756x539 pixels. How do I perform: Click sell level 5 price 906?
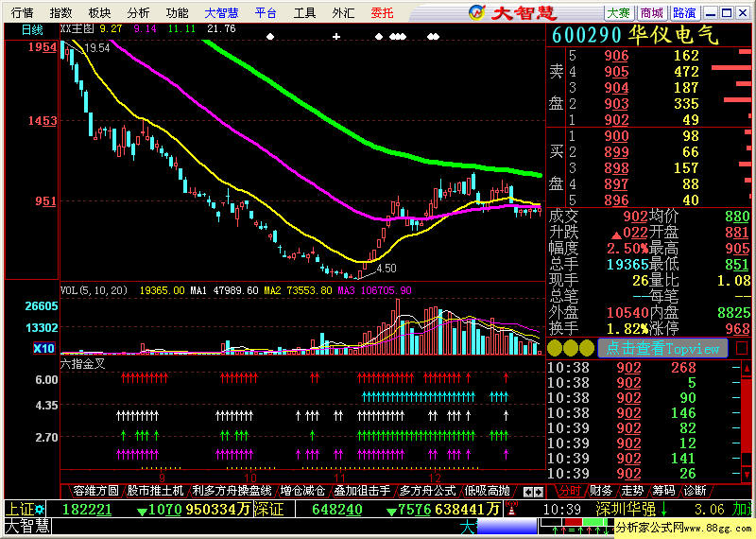pos(617,56)
